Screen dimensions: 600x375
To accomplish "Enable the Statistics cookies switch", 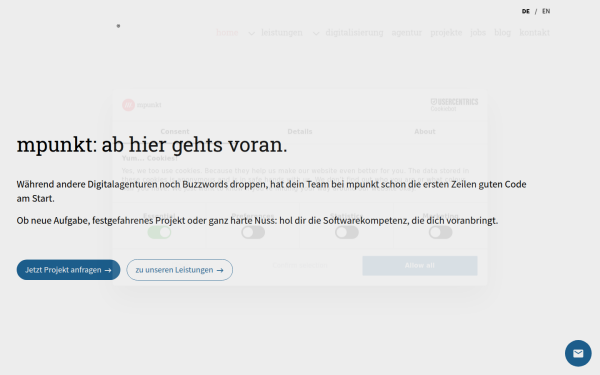I will tap(347, 232).
